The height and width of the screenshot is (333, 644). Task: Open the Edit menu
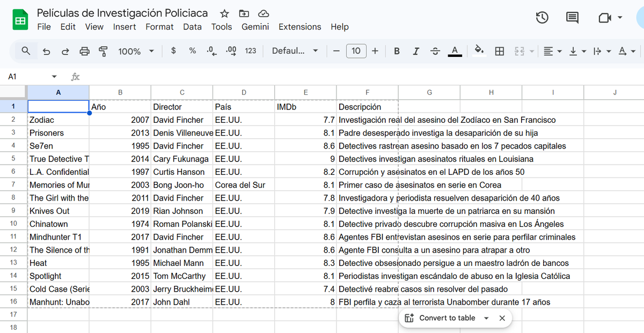68,27
